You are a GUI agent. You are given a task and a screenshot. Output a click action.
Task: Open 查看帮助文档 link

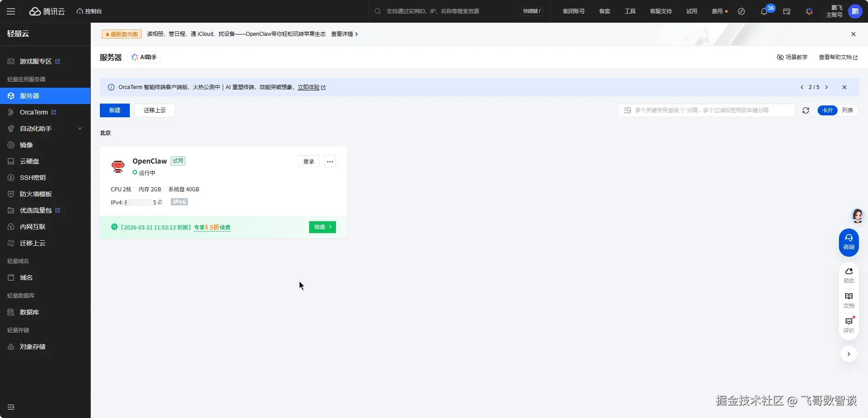coord(838,57)
